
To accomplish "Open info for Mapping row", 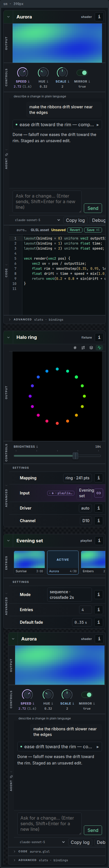I will (99, 478).
